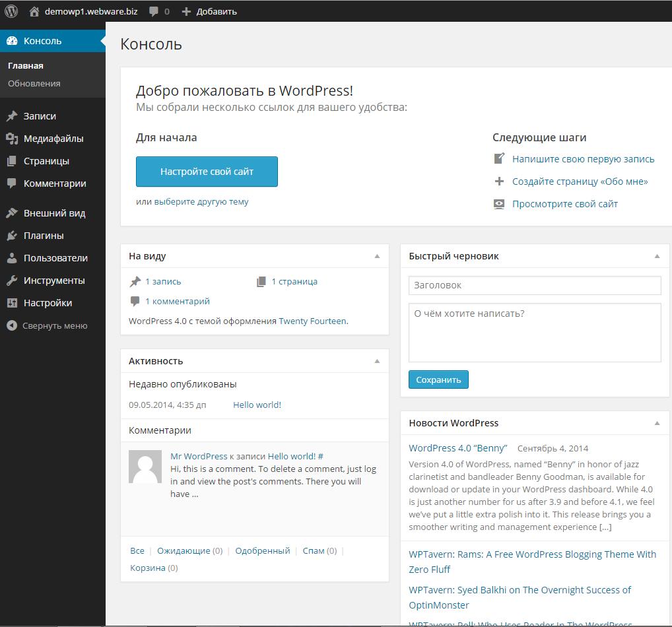The height and width of the screenshot is (627, 672).
Task: Open Записи in the sidebar
Action: point(40,116)
